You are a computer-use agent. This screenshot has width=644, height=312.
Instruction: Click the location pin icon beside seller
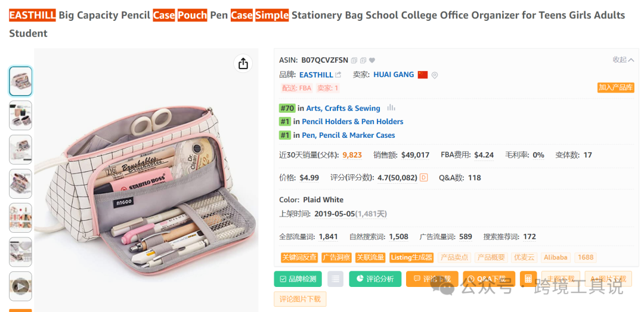point(435,75)
